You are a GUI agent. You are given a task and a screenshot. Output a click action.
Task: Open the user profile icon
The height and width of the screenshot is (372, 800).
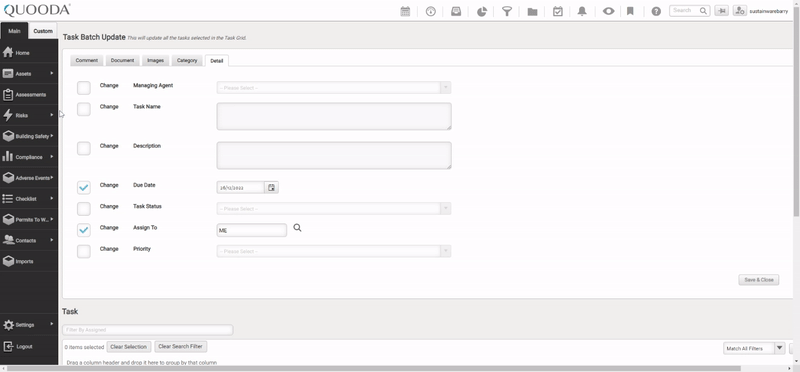tap(740, 11)
